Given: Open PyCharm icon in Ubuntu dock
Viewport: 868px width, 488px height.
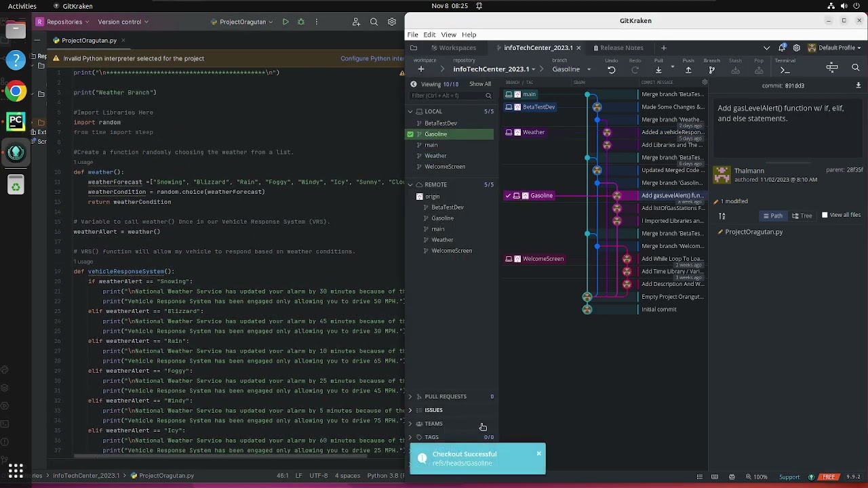Looking at the screenshot, I should (x=16, y=122).
